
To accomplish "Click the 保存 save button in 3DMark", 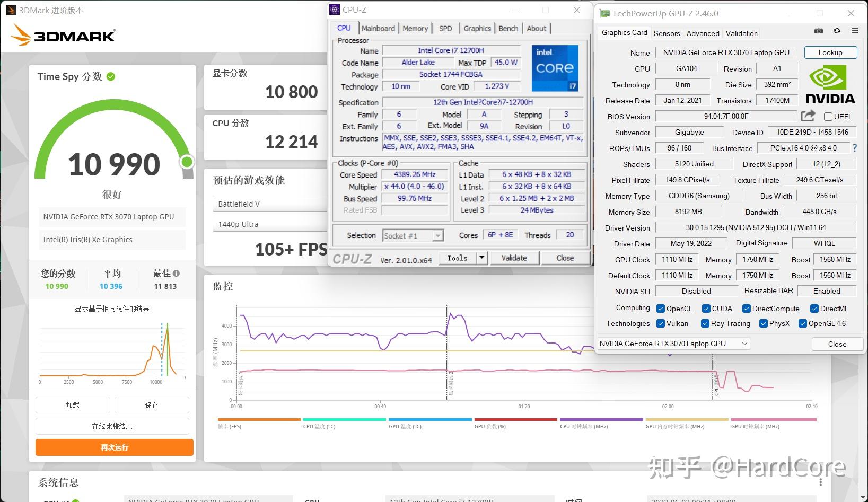I will coord(152,405).
